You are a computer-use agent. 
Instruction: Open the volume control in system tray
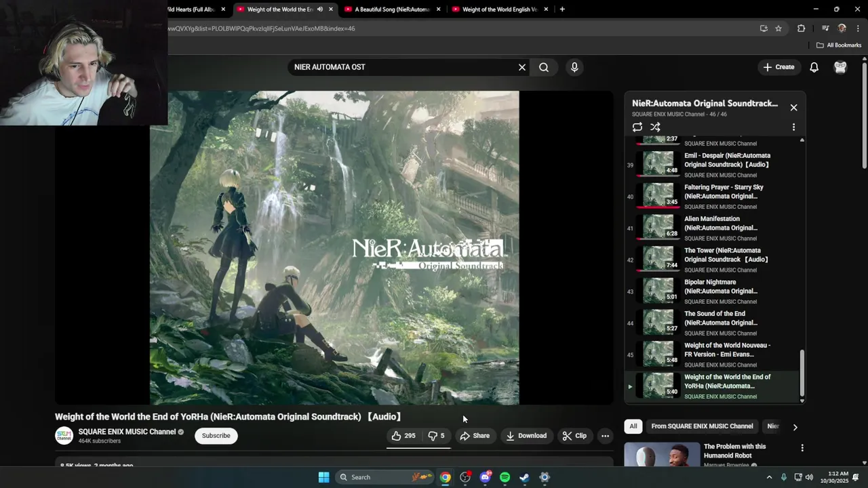[809, 477]
